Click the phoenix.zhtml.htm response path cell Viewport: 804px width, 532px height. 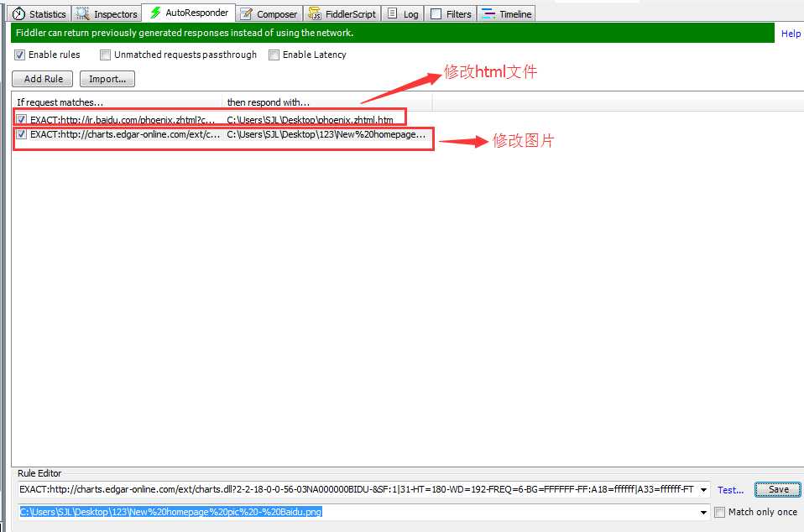coord(310,120)
